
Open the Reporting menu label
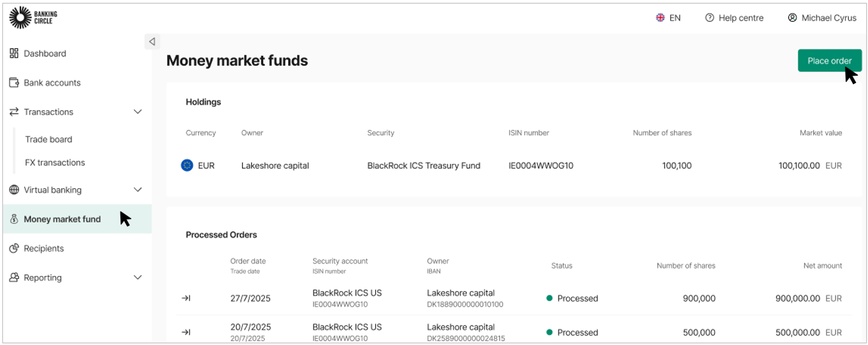click(43, 277)
